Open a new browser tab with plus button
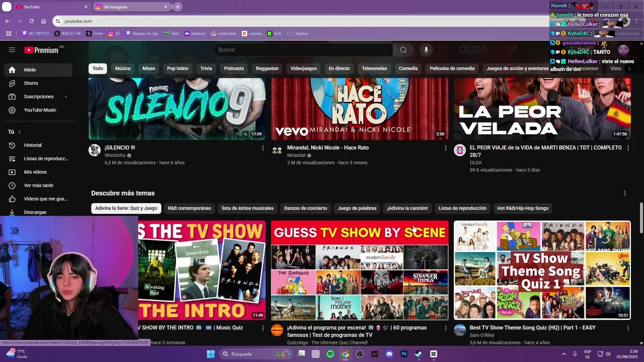The image size is (644, 362). [x=178, y=7]
